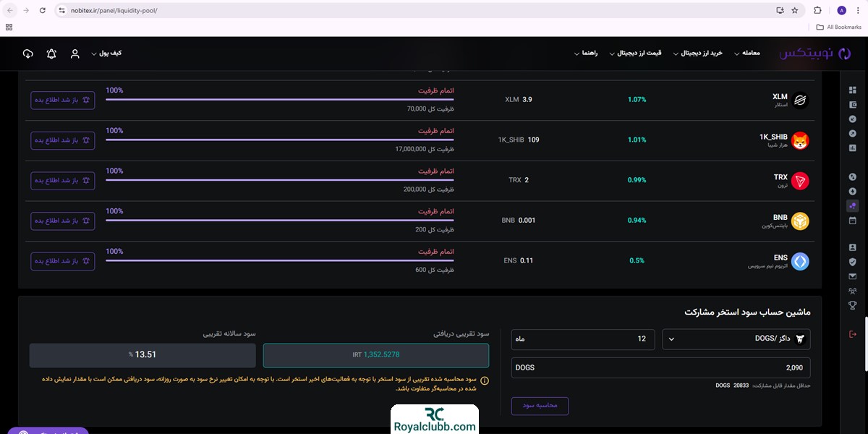Click the notify button in TRX row
Viewport: 868px width, 434px height.
point(62,181)
